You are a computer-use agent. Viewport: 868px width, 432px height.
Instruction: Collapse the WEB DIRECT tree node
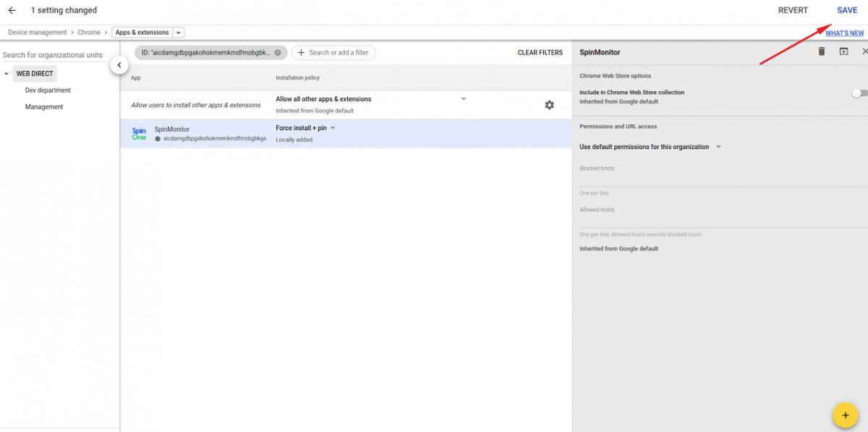[7, 74]
